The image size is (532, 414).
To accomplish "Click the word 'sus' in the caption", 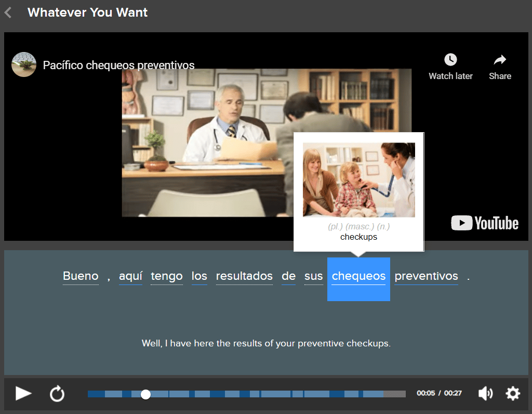I will coord(313,276).
